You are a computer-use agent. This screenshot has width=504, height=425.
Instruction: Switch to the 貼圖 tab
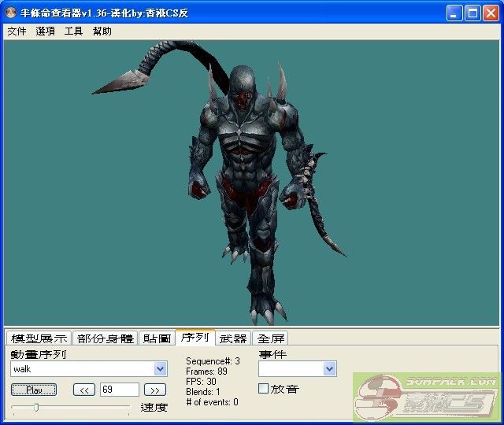157,338
